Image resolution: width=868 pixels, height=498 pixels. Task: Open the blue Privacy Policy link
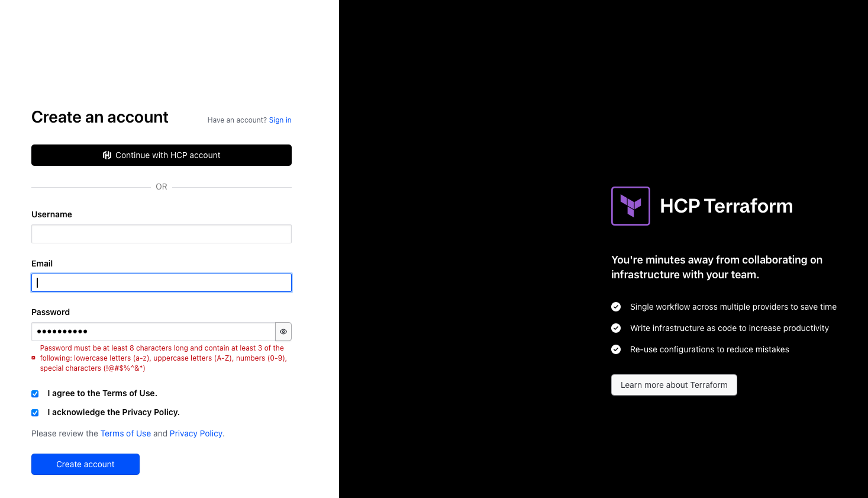click(x=196, y=433)
